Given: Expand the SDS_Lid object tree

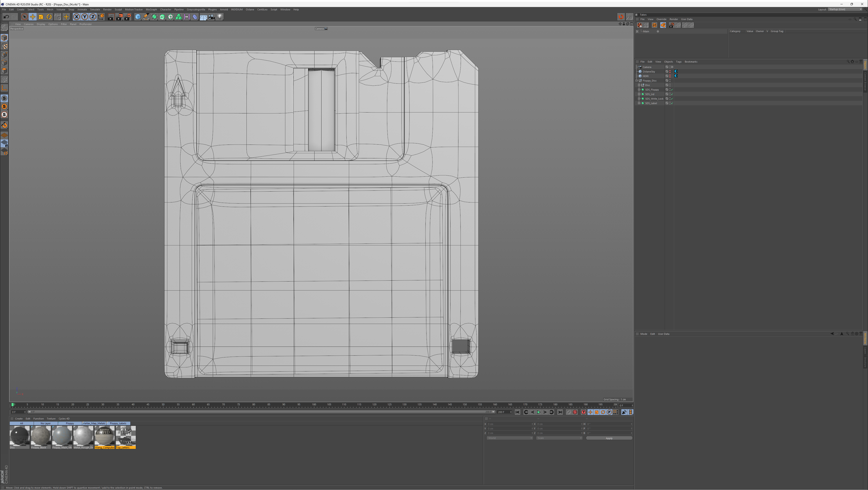Looking at the screenshot, I should [639, 94].
